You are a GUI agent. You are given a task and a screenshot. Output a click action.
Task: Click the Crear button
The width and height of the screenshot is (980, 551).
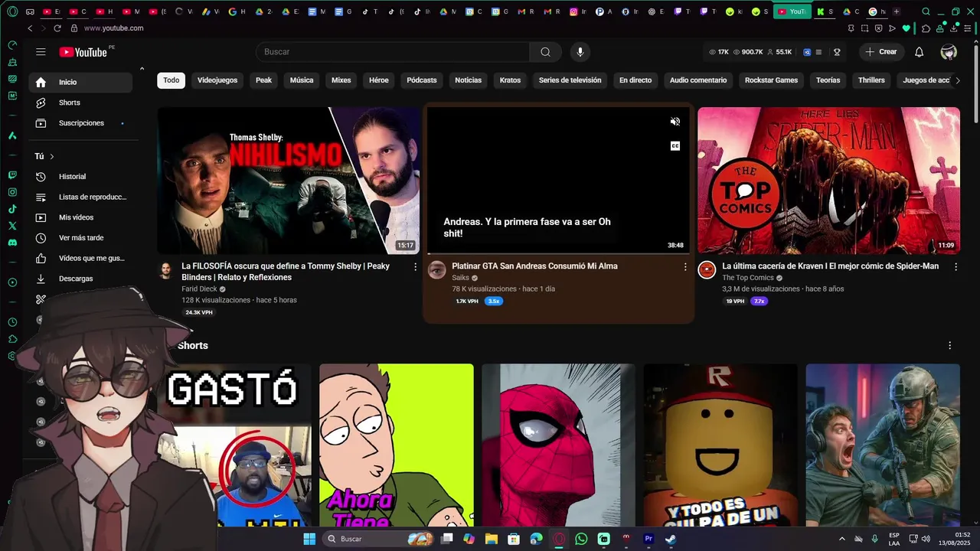880,52
